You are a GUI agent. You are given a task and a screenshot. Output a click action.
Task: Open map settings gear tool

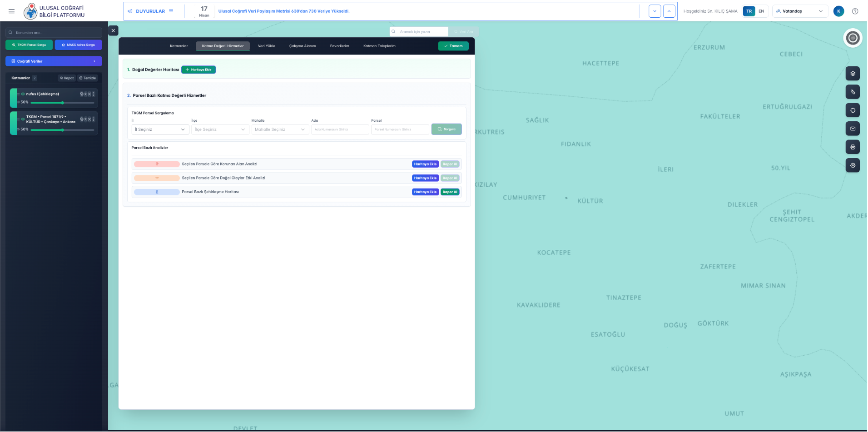(853, 165)
